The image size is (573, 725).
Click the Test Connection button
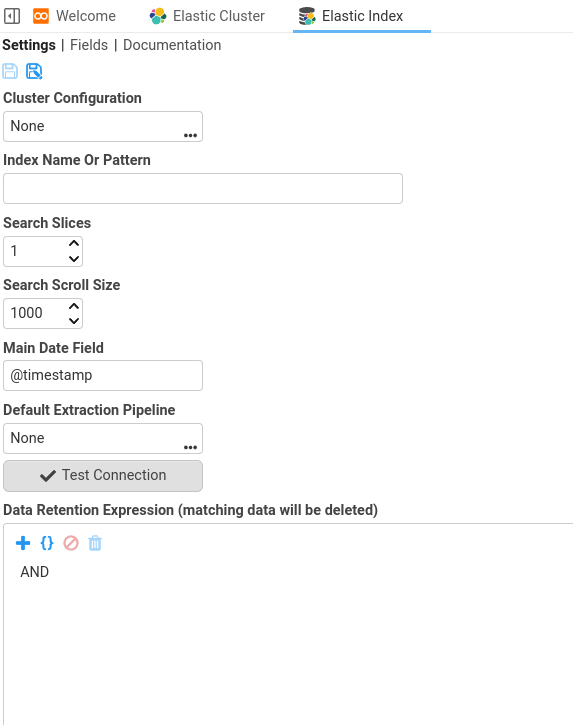click(x=103, y=476)
